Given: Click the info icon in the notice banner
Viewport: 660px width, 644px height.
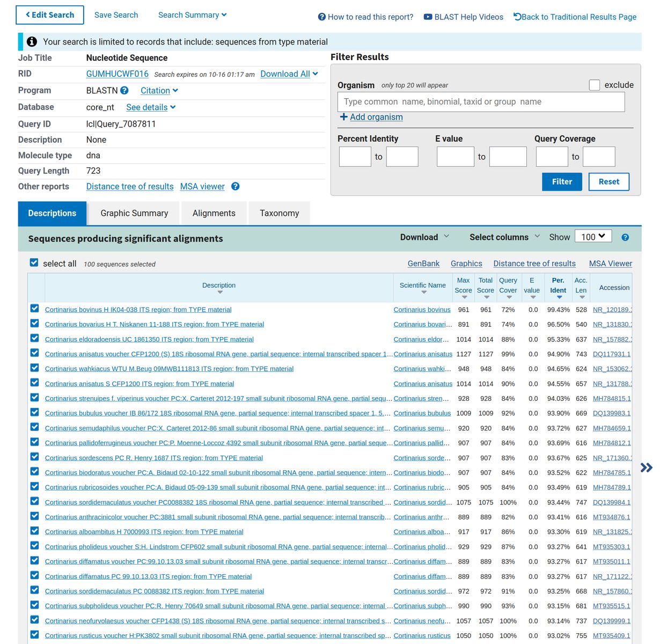Looking at the screenshot, I should pos(32,42).
